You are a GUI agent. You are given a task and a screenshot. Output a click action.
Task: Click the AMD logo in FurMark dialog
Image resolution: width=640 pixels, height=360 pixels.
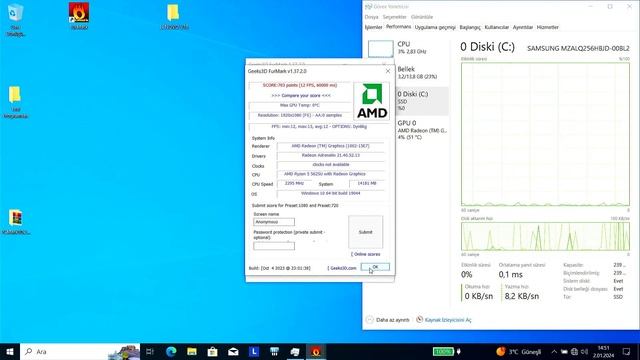pos(372,101)
